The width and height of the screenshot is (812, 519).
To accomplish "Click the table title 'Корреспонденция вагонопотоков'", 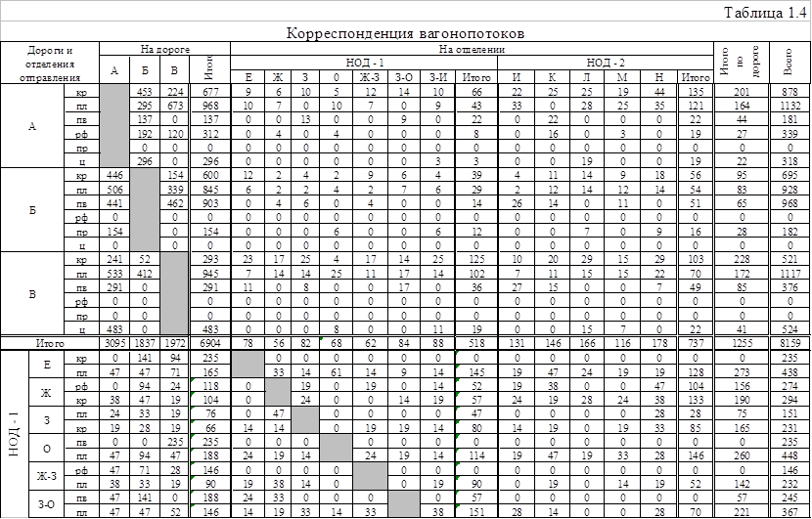I will [x=406, y=32].
